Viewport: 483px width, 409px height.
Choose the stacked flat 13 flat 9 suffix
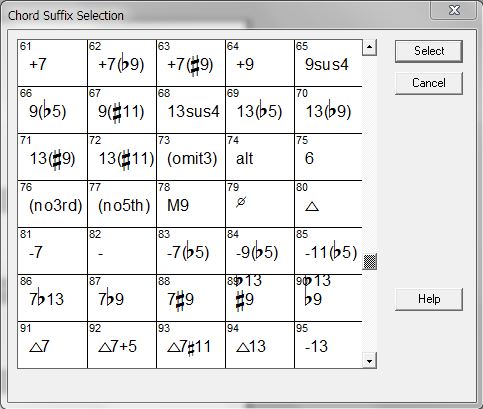pyautogui.click(x=329, y=298)
